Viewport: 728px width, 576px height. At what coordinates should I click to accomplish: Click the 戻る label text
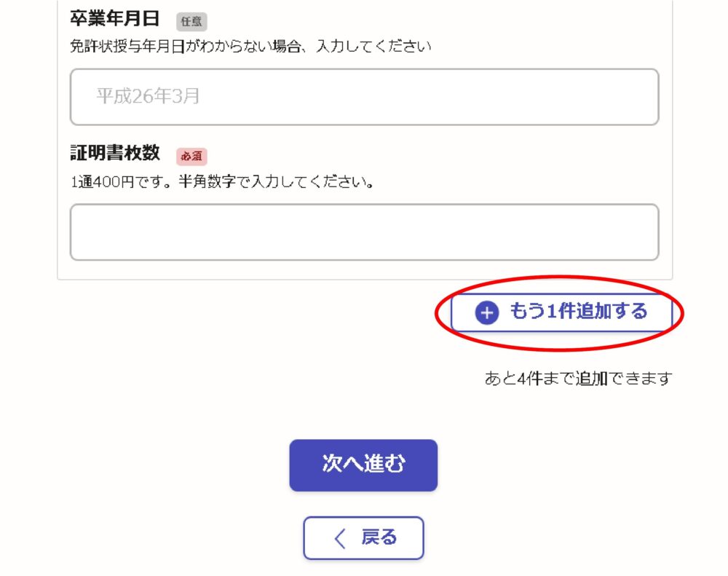click(x=379, y=537)
